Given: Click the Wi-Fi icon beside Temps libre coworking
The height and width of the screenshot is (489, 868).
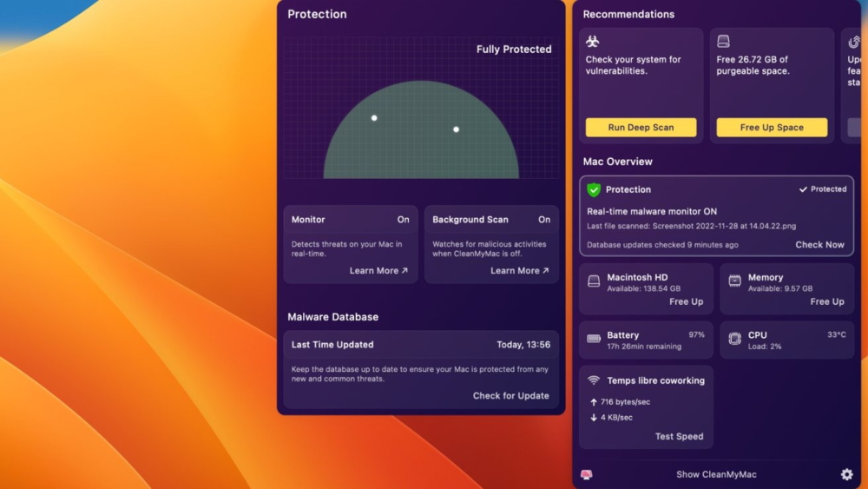Looking at the screenshot, I should pyautogui.click(x=594, y=380).
